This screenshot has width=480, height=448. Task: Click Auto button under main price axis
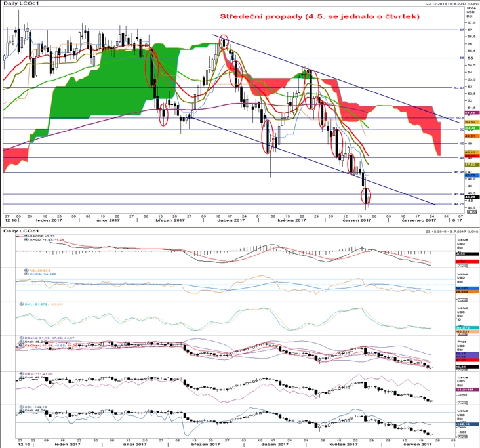(x=471, y=212)
